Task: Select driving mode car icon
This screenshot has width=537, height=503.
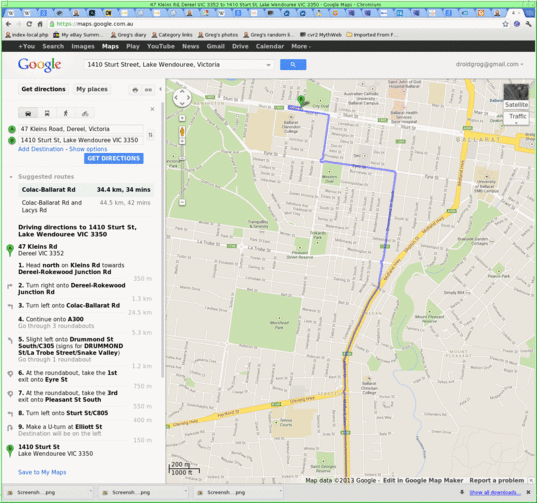Action: [x=28, y=113]
